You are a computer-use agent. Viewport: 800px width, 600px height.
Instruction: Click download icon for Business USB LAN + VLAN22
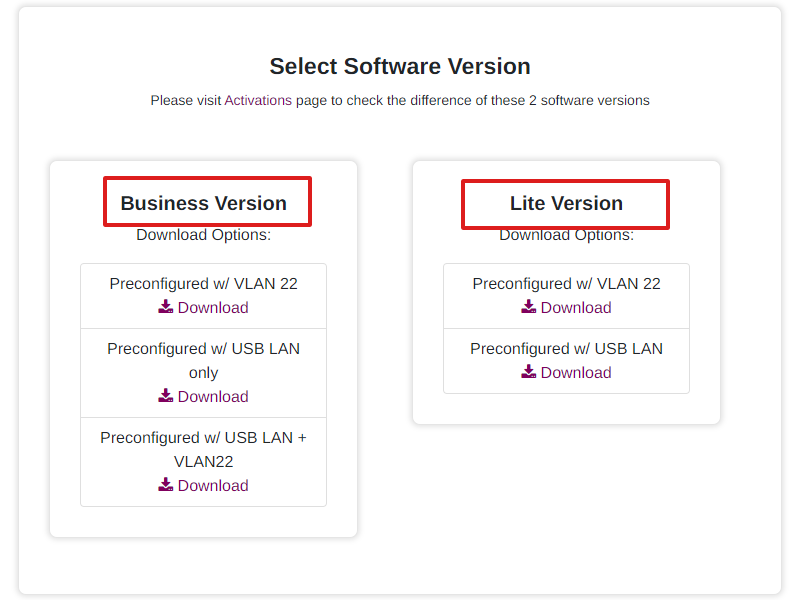[x=166, y=484]
